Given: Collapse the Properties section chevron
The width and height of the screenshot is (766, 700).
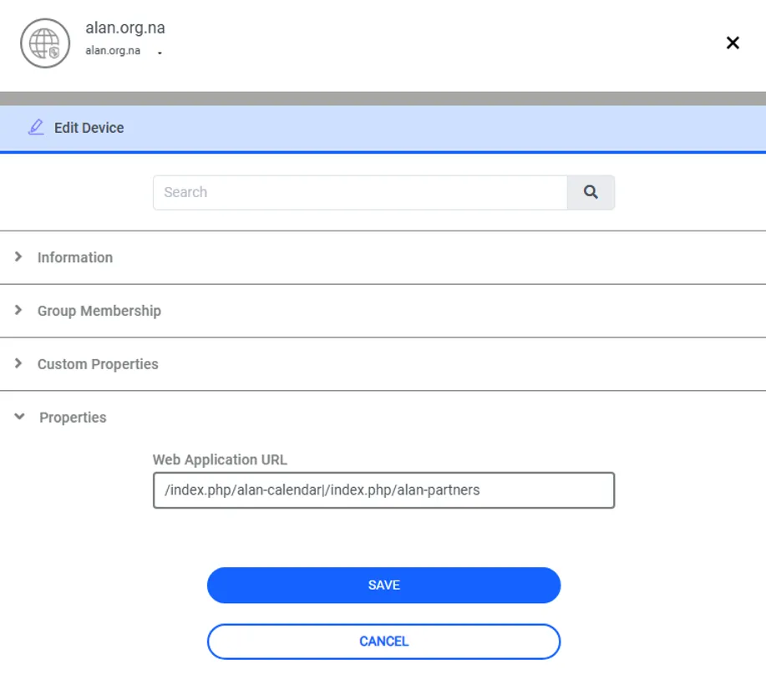Looking at the screenshot, I should (19, 416).
